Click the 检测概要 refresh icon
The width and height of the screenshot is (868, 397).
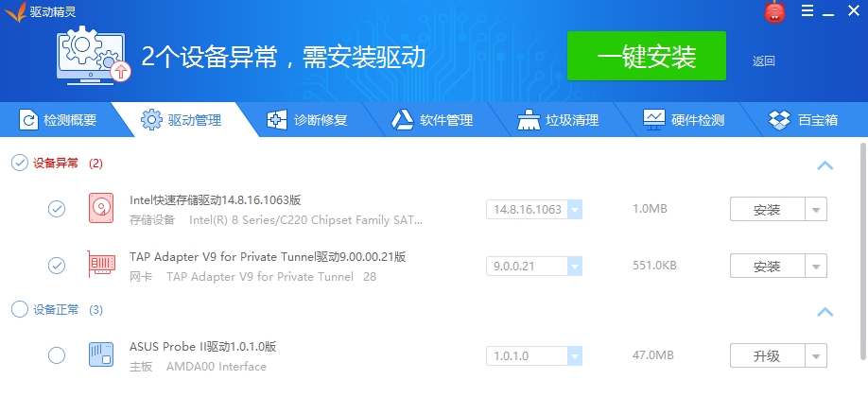coord(28,120)
